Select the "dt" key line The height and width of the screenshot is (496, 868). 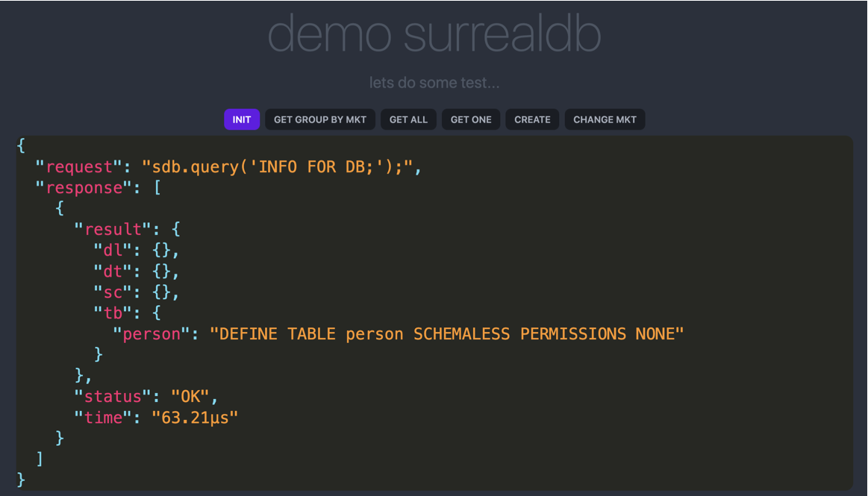136,271
